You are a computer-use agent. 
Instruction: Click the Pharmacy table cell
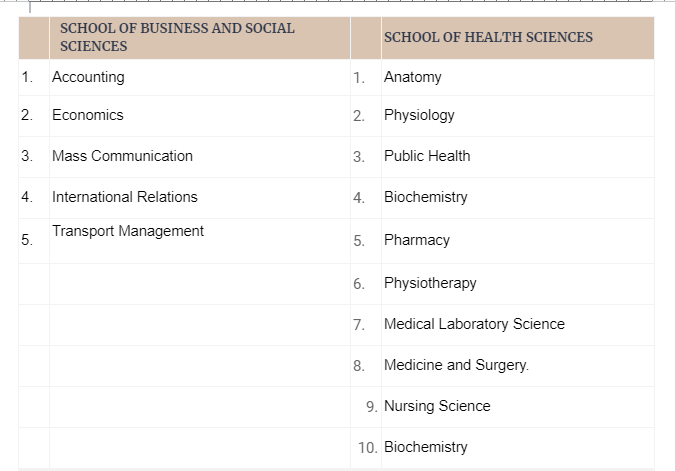517,241
